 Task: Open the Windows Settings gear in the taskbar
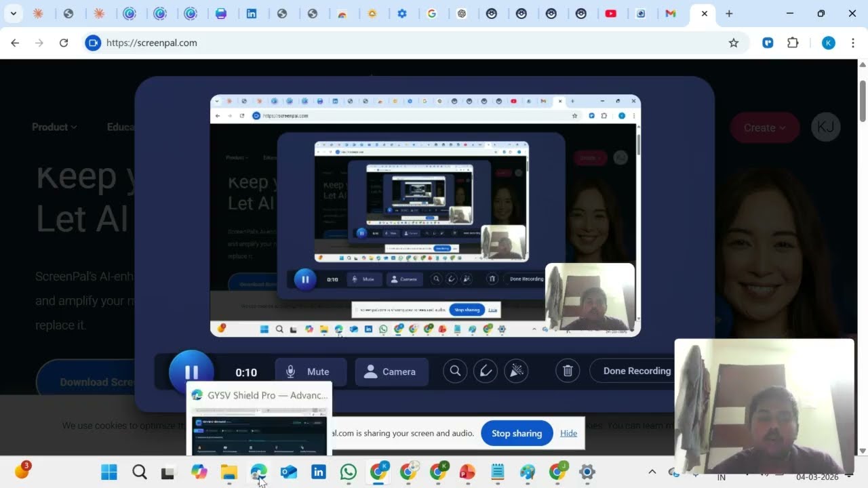pos(587,472)
